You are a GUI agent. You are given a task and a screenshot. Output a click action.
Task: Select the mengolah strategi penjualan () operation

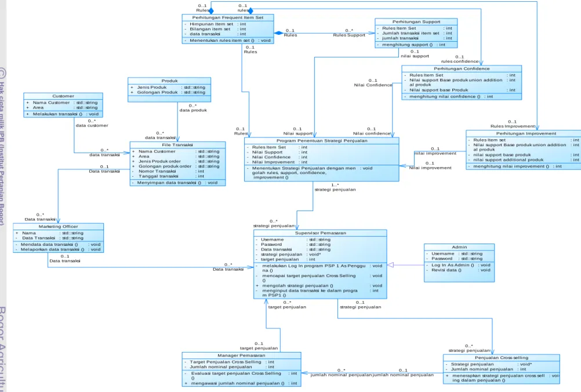pyautogui.click(x=297, y=286)
